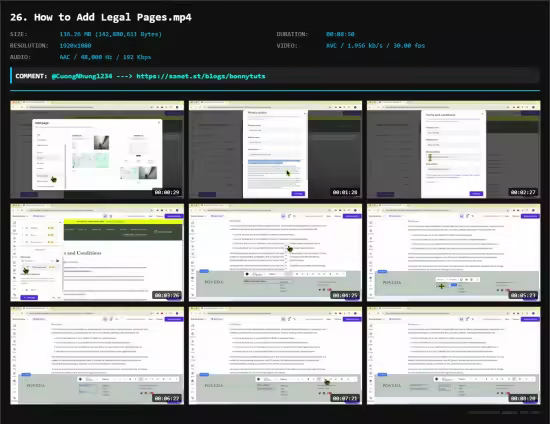Select the duration value 00:08:50
Image resolution: width=550 pixels, height=424 pixels.
tap(340, 34)
